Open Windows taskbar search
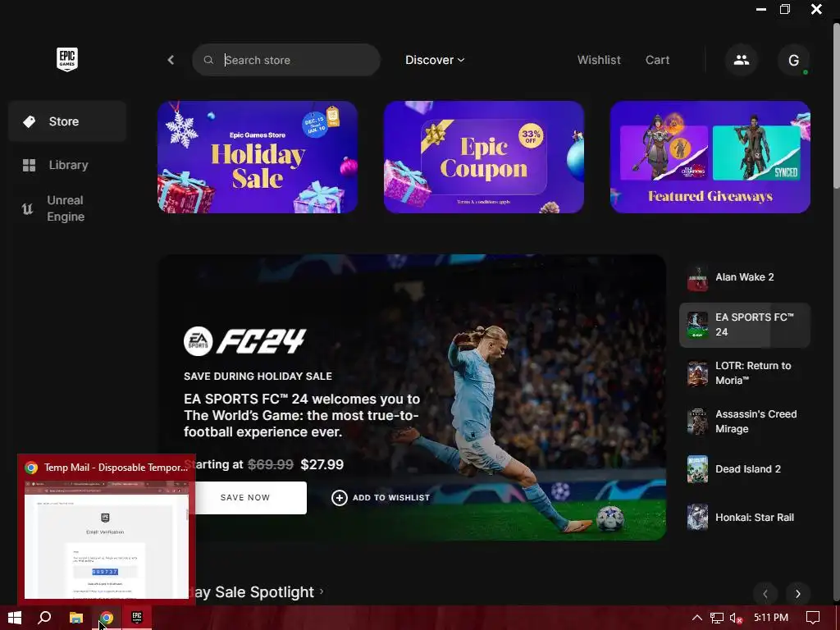840x630 pixels. coord(44,619)
